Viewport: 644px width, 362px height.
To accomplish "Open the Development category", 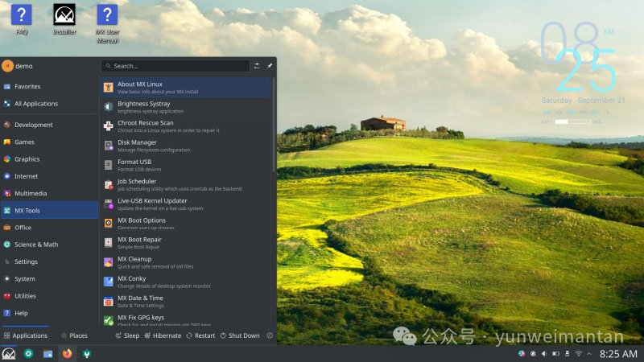I will click(x=49, y=125).
